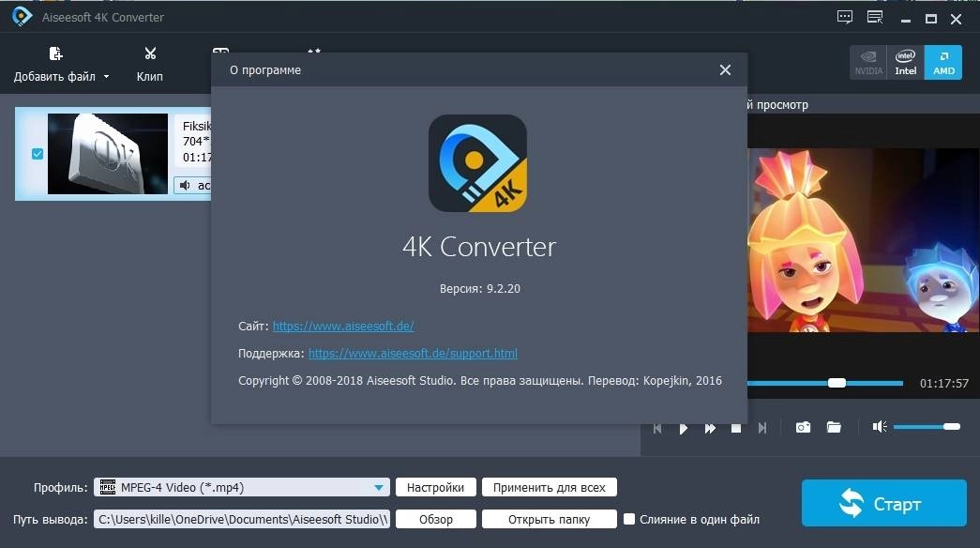Click the 4K Converter app logo

coord(477,163)
